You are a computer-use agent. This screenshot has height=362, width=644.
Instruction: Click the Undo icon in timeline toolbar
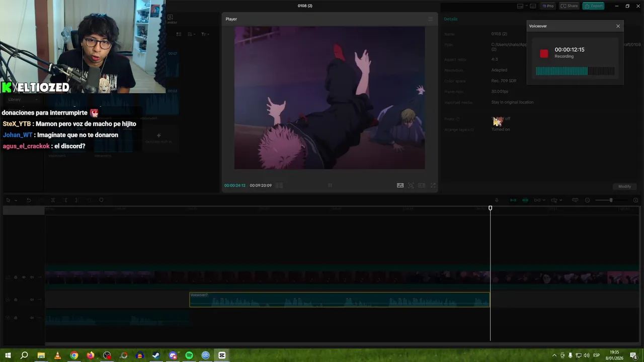coord(29,200)
